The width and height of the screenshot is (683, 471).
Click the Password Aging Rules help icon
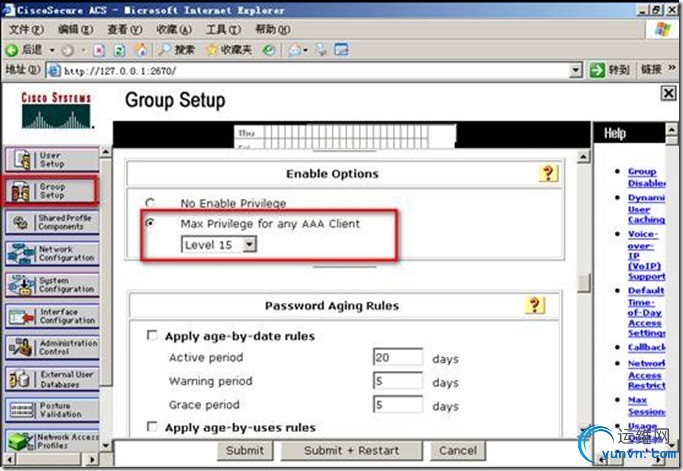click(x=534, y=305)
